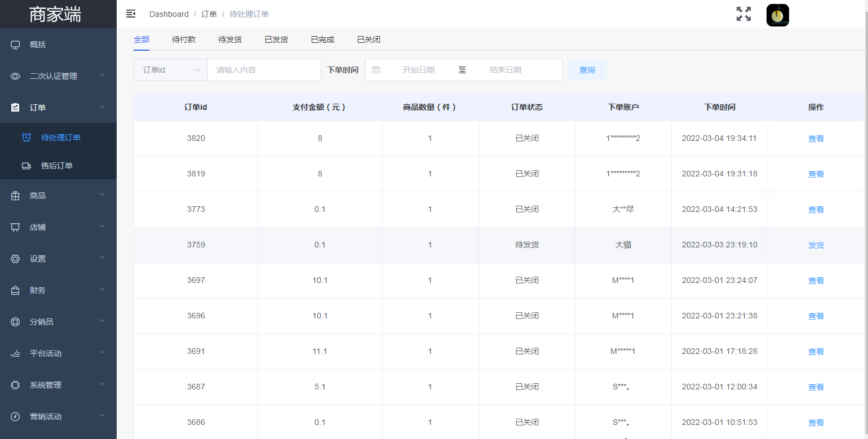The image size is (868, 439).
Task: Select 待处理订单 in the sidebar
Action: [x=60, y=137]
